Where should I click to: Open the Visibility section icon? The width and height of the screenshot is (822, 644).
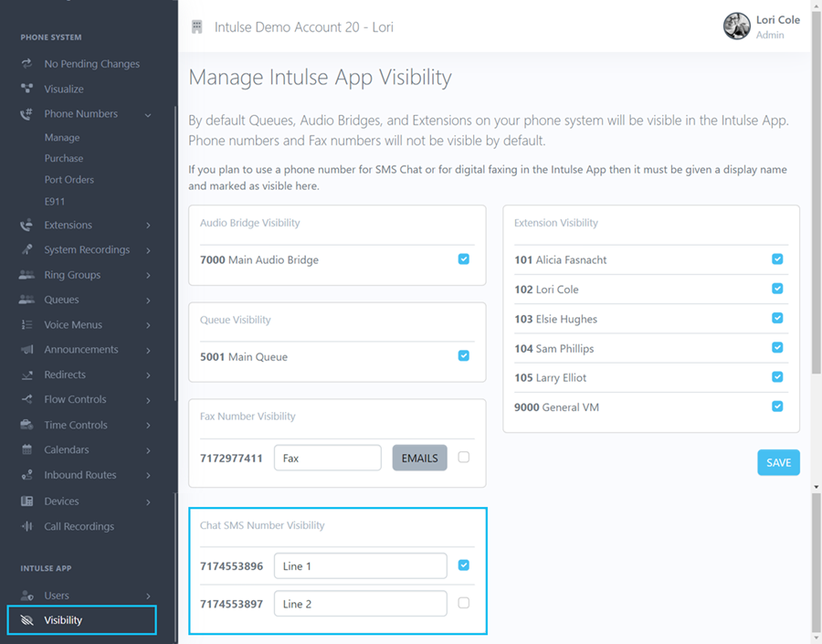(26, 619)
